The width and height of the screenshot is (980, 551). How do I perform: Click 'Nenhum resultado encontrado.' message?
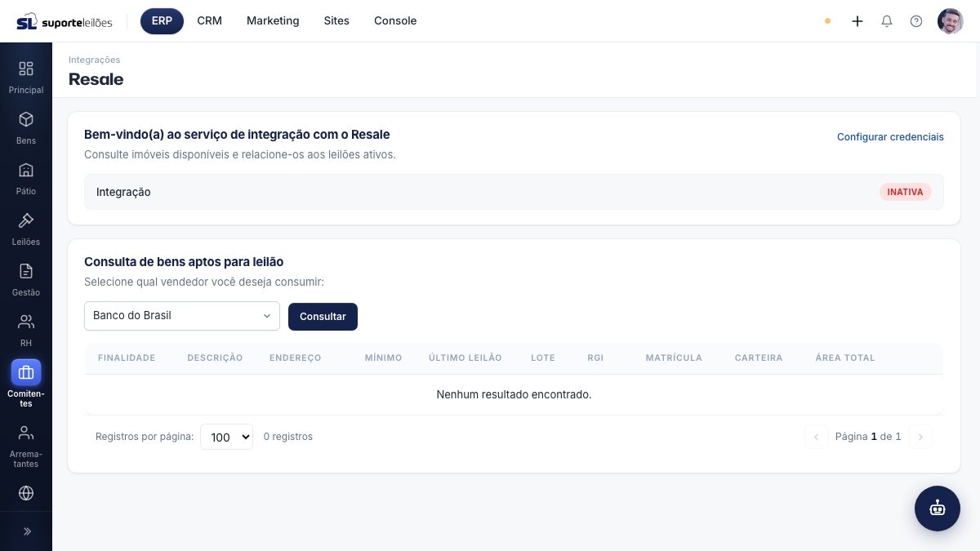pyautogui.click(x=514, y=394)
